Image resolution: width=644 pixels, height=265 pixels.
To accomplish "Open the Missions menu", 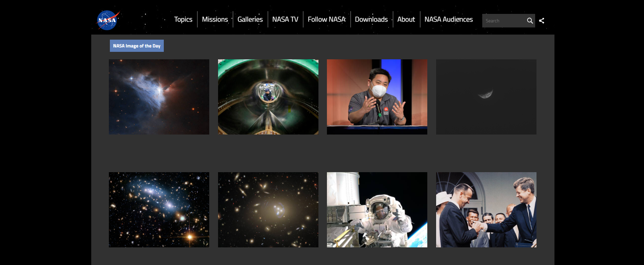I will (x=215, y=19).
